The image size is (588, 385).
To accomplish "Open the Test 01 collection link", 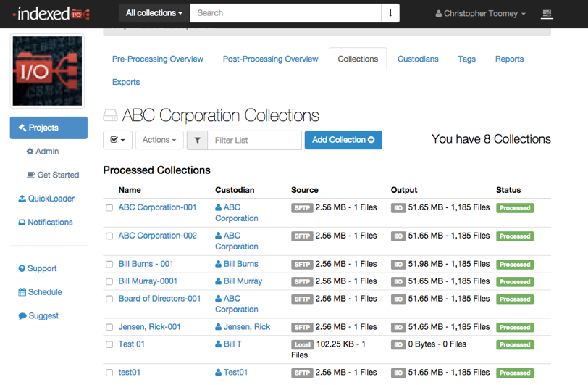I will point(131,344).
